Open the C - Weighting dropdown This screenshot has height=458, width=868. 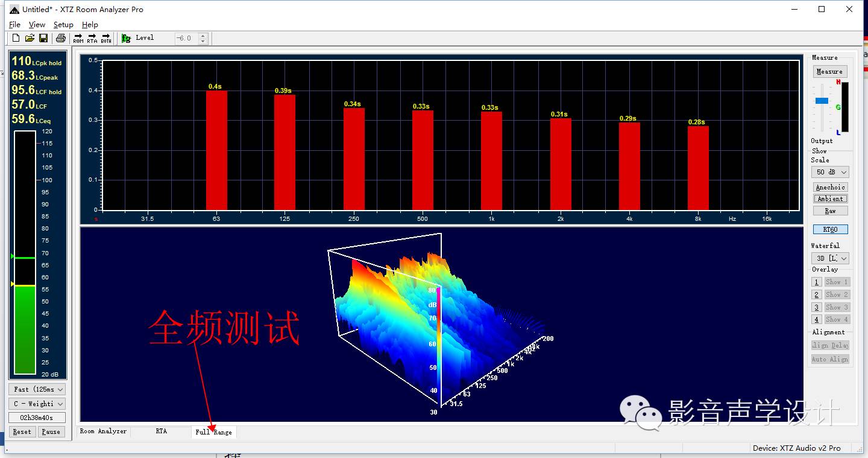click(x=37, y=404)
